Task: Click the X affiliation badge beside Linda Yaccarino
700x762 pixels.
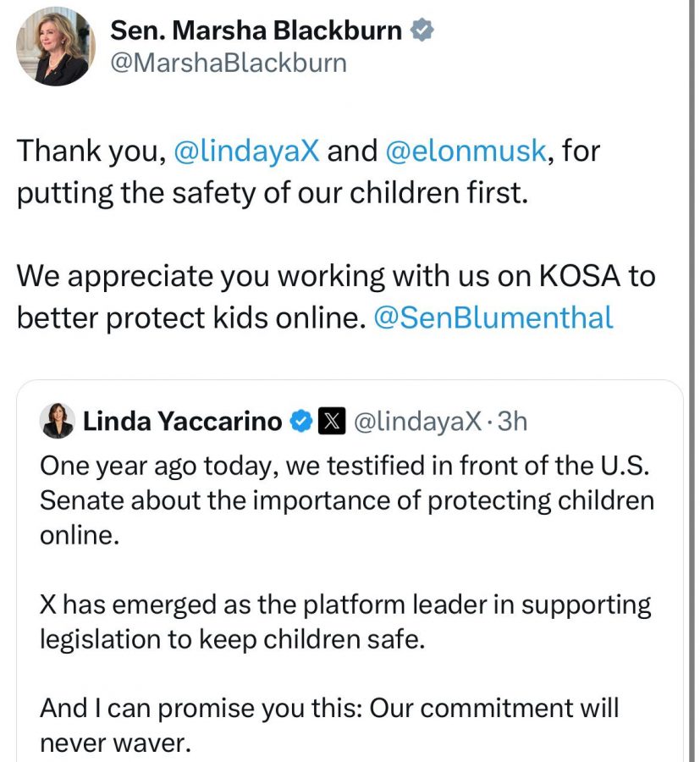Action: pos(330,421)
